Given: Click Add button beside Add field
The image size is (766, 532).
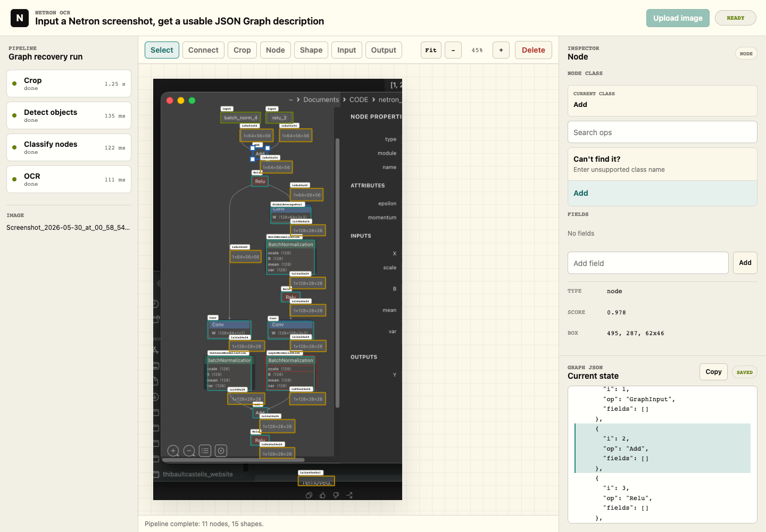Looking at the screenshot, I should click(745, 263).
